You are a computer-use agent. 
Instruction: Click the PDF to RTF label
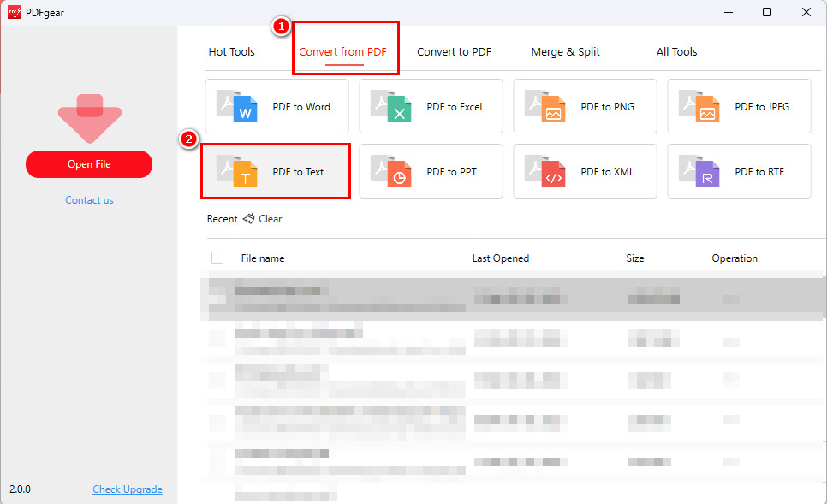tap(759, 172)
